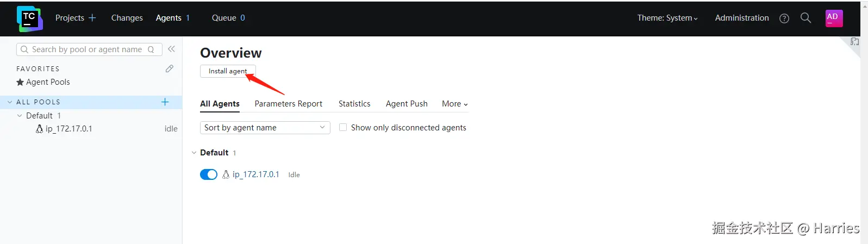Open the Administration link
Viewport: 868px width, 244px height.
tap(742, 18)
